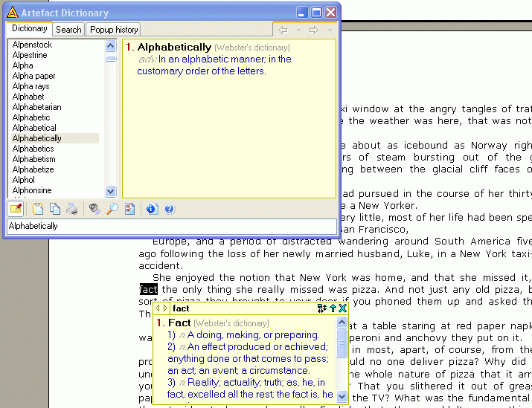Select Alphabetic in word list

pyautogui.click(x=31, y=117)
